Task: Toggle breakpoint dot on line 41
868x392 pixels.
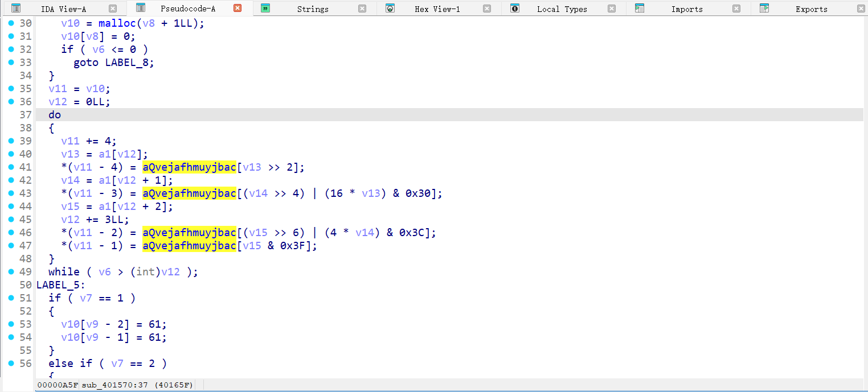Action: coord(11,167)
